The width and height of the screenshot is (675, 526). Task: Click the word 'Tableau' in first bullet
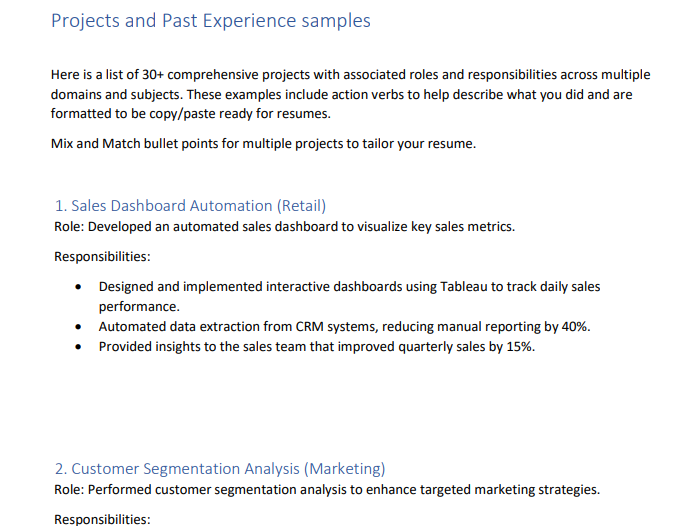(x=464, y=286)
